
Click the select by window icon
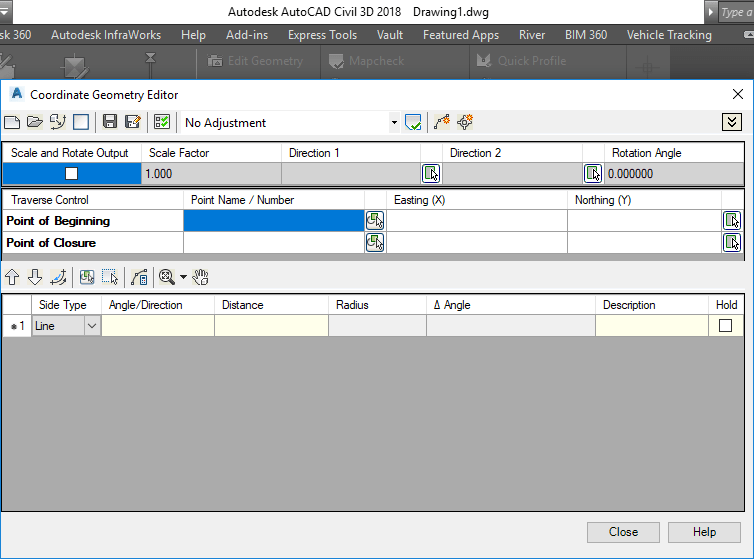[110, 277]
